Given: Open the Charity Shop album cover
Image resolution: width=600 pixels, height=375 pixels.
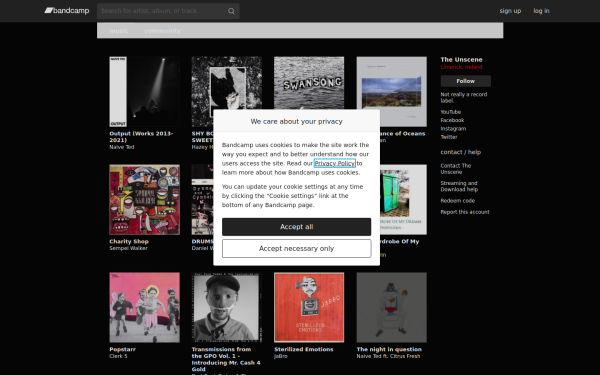Looking at the screenshot, I should 144,199.
